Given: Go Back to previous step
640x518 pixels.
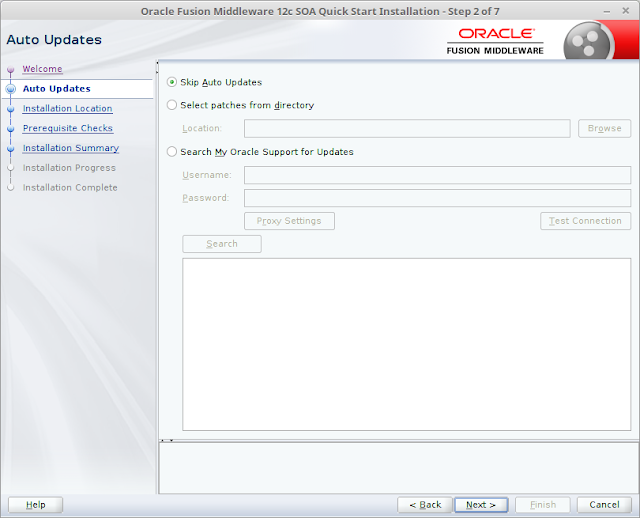Looking at the screenshot, I should [425, 505].
